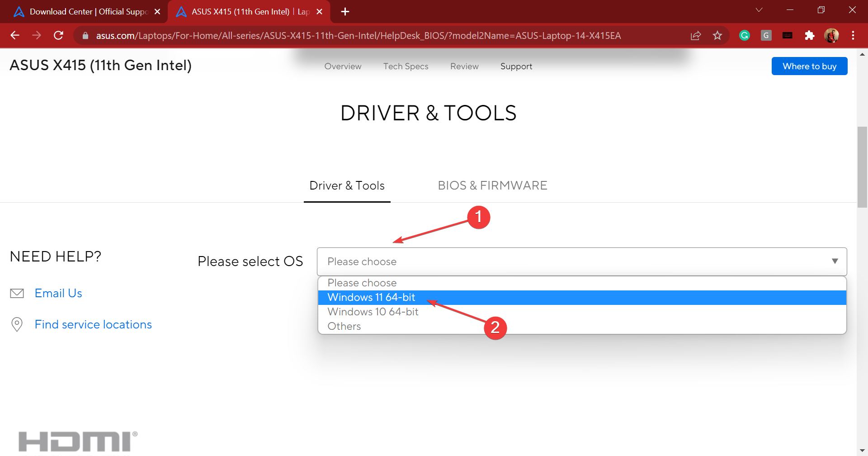This screenshot has width=868, height=456.
Task: Reload the current ASUS page
Action: point(58,35)
